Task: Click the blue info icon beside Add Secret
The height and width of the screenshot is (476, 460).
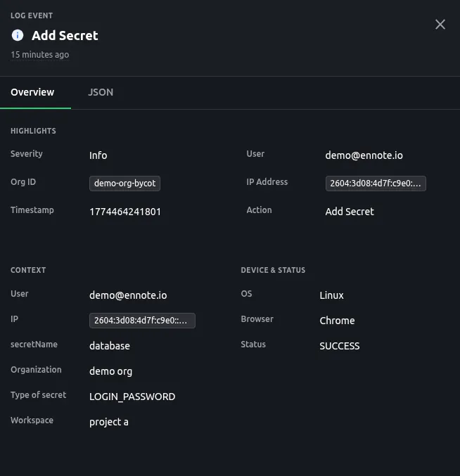Action: pos(18,35)
